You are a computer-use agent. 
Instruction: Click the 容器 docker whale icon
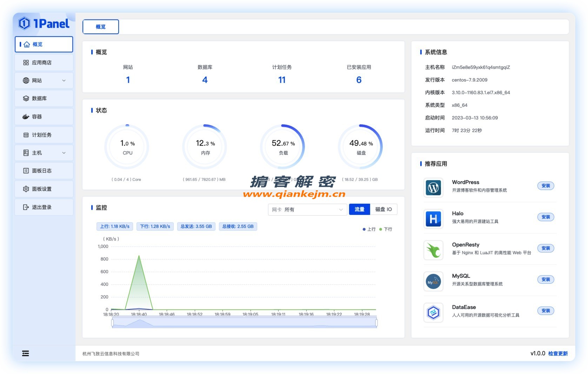[26, 117]
